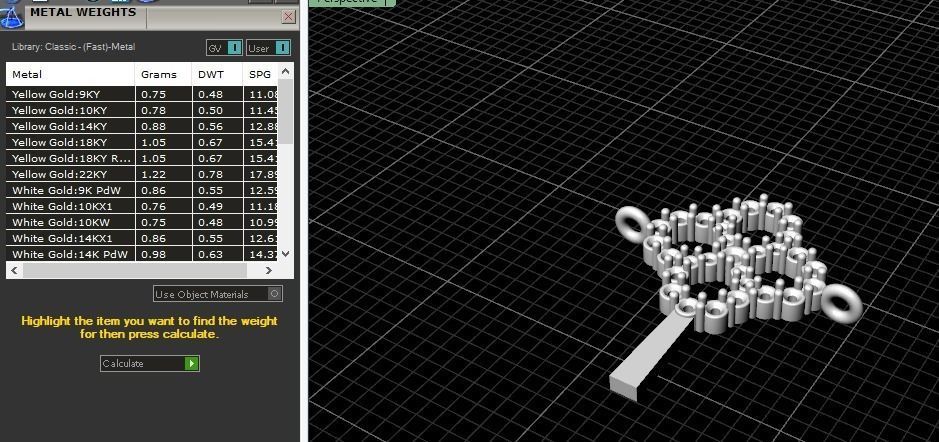Screen dimensions: 939x442
Task: Click the horizontal scrollbar thumb
Action: 135,271
